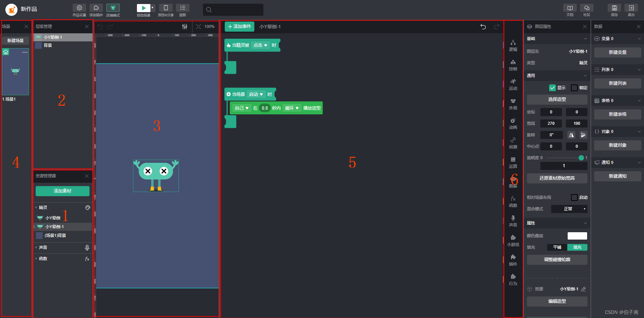The image size is (644, 318).
Task: Open the 混合模式 正常 dropdown
Action: coord(569,209)
